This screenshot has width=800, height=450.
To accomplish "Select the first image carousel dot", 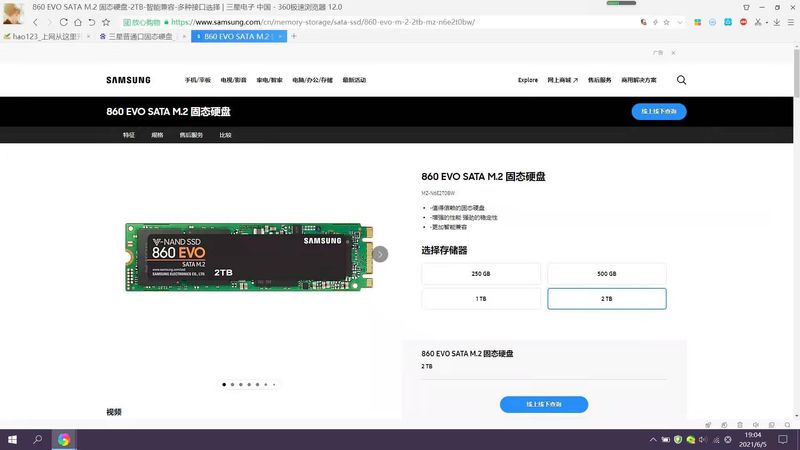I will point(224,385).
